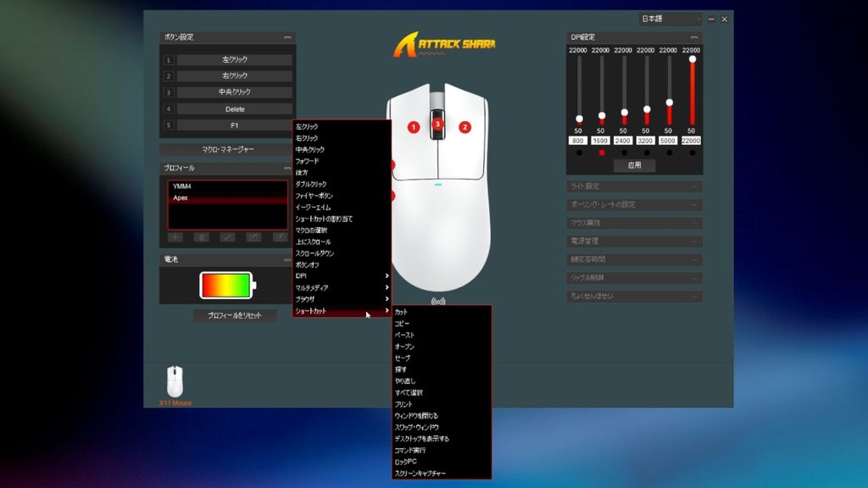Collapse the ボタン設定 panel
The width and height of the screenshot is (868, 488).
tap(287, 37)
